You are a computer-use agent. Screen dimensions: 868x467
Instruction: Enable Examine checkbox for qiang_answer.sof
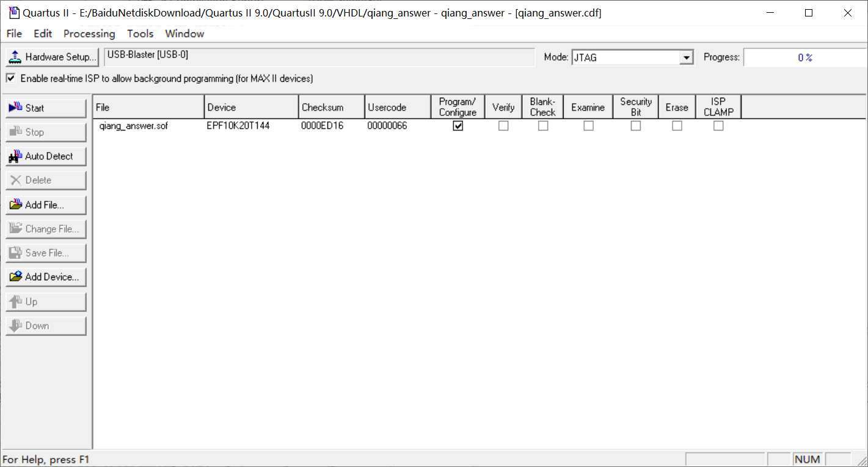[x=588, y=126]
